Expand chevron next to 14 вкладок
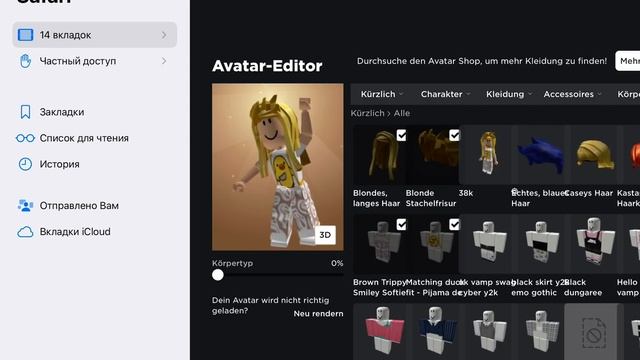This screenshot has width=640, height=360. [164, 35]
